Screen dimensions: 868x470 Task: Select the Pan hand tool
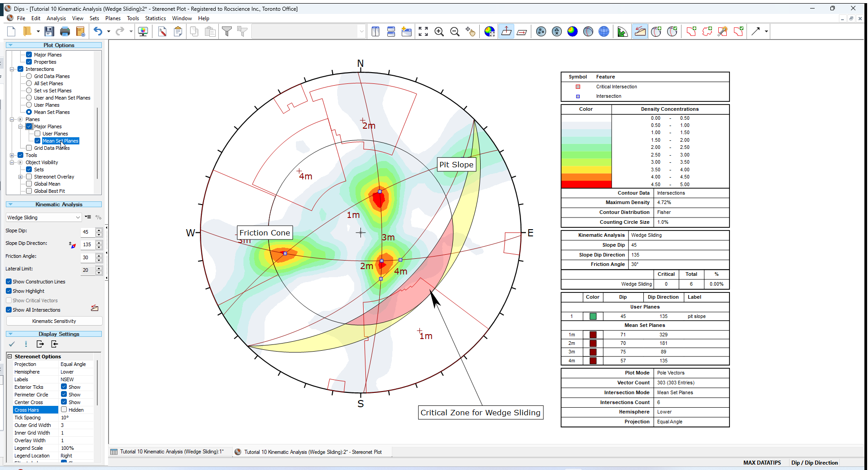point(471,31)
